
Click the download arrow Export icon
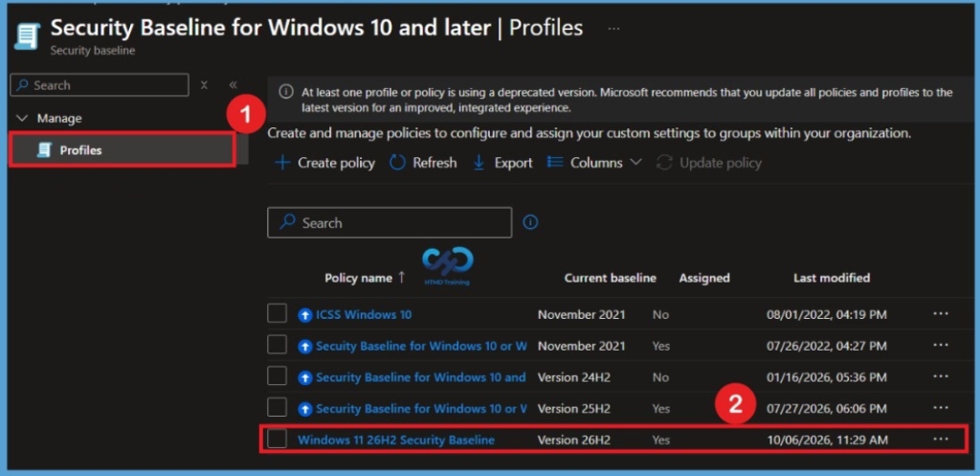[x=479, y=163]
